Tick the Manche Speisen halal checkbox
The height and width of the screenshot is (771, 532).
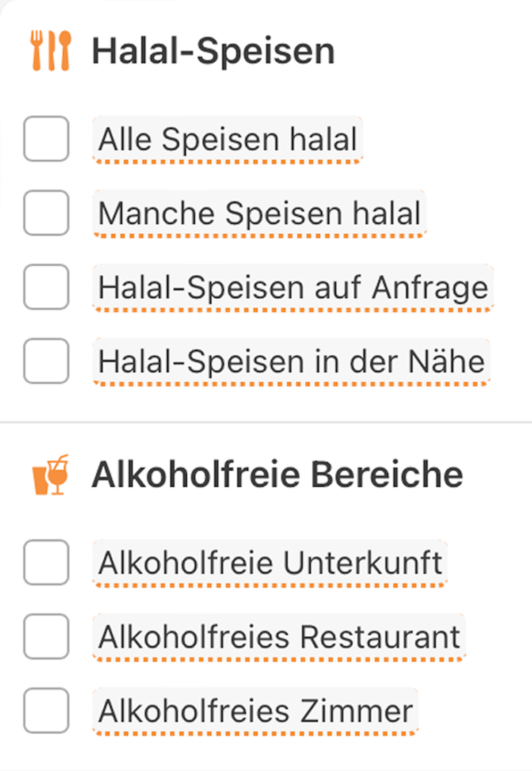pos(46,213)
